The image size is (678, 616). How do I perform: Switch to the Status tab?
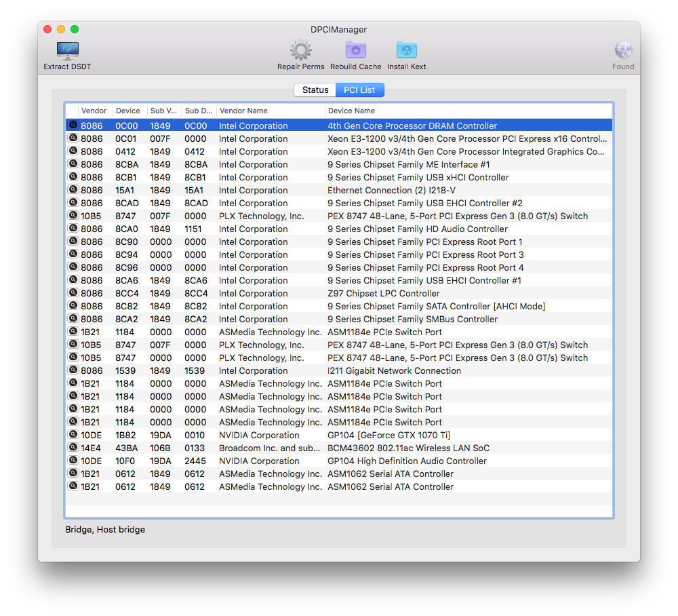[315, 90]
